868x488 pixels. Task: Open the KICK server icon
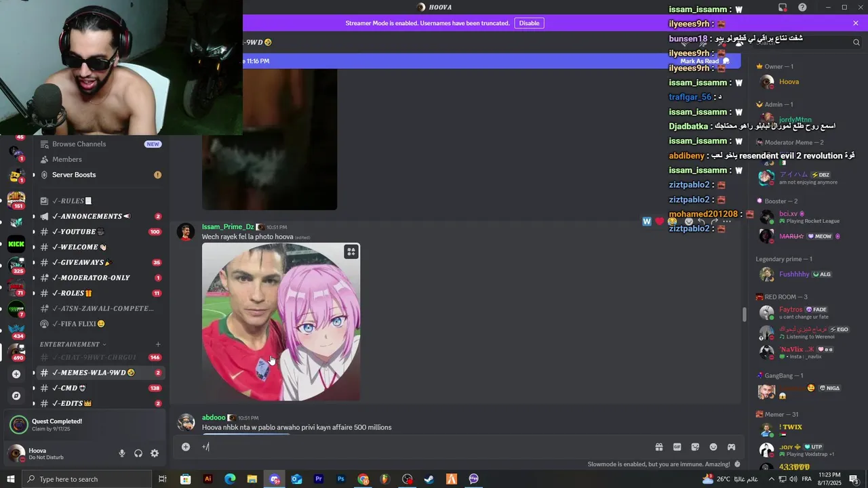16,243
